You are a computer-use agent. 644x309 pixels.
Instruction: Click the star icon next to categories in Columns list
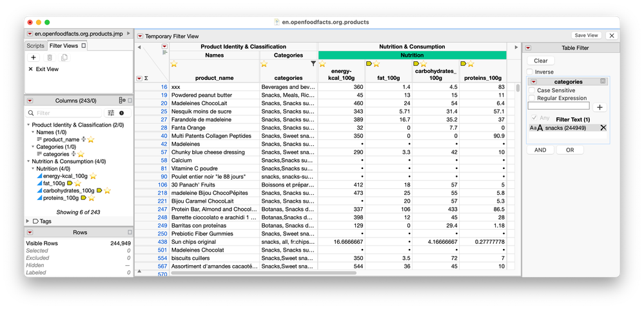coord(81,154)
